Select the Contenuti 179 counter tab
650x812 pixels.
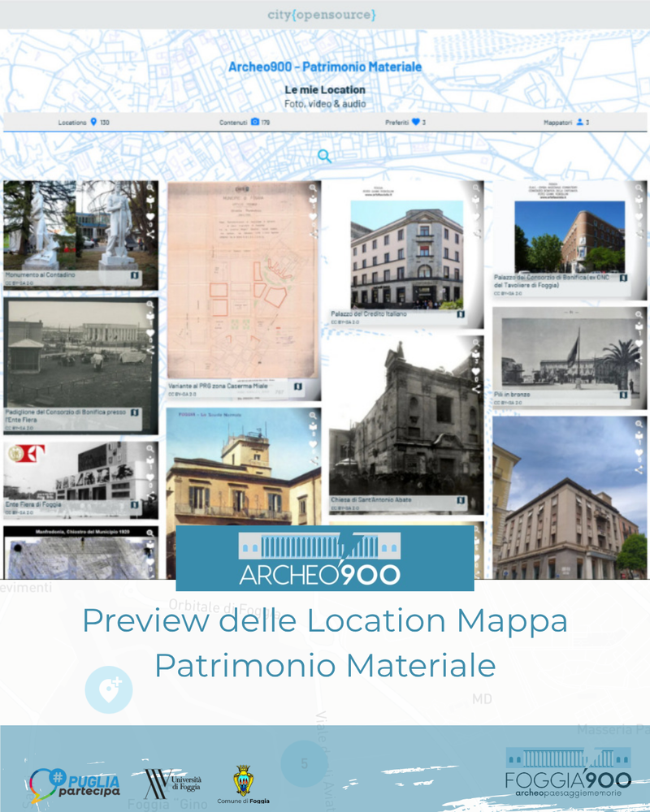point(245,123)
